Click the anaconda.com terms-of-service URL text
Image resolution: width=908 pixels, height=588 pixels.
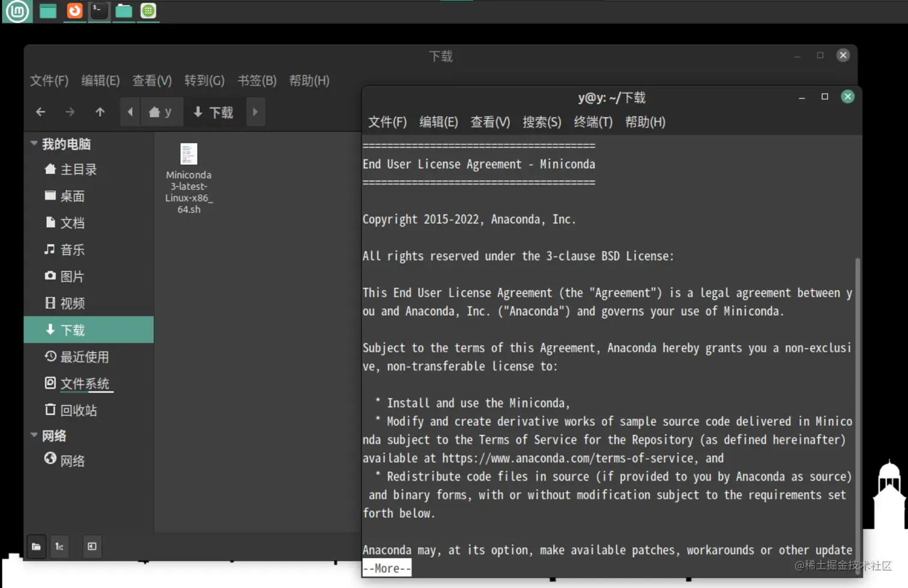[567, 458]
